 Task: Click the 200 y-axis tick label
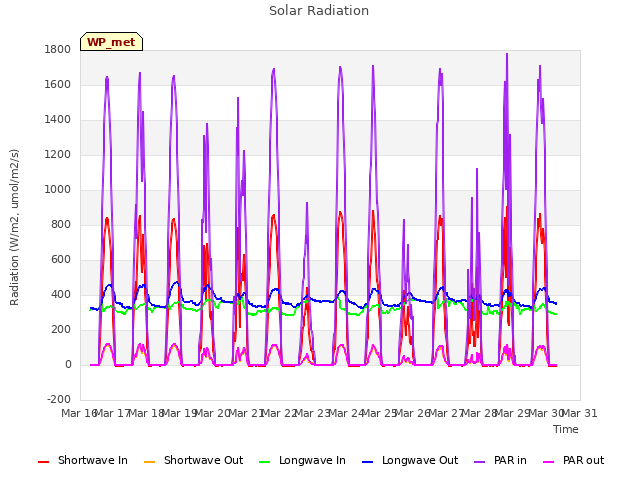pos(61,330)
